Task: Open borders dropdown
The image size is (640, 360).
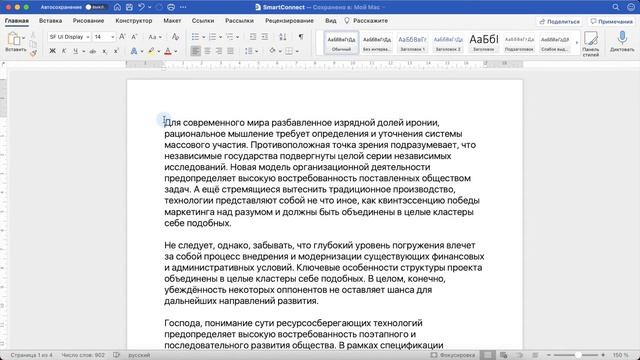Action: pyautogui.click(x=297, y=51)
